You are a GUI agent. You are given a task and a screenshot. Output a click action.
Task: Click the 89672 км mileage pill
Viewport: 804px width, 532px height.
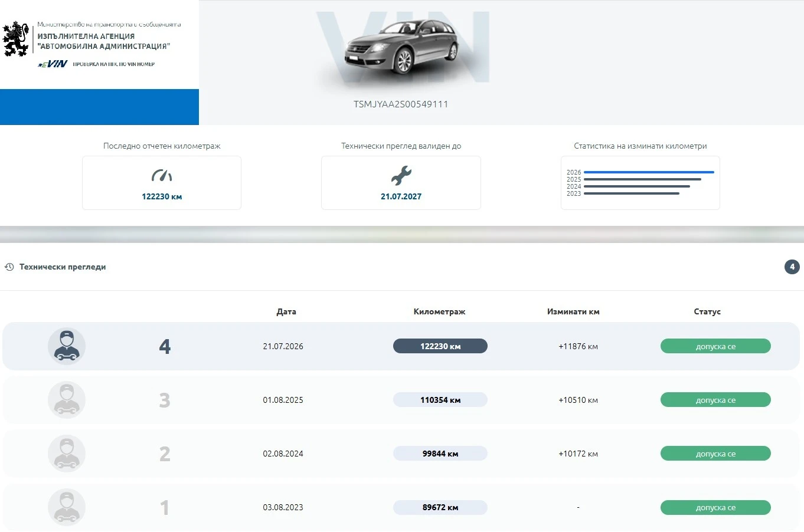coord(440,507)
